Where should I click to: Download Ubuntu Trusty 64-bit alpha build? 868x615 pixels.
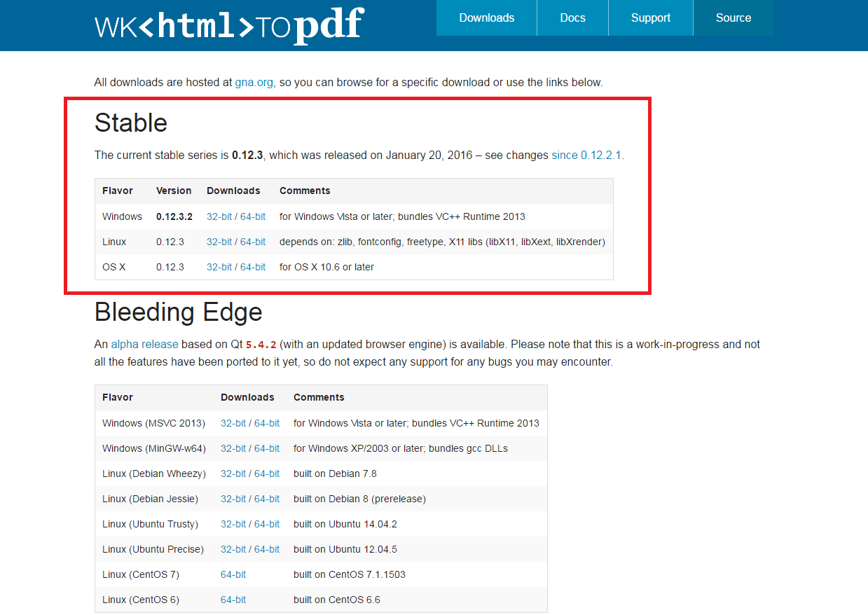pyautogui.click(x=267, y=524)
